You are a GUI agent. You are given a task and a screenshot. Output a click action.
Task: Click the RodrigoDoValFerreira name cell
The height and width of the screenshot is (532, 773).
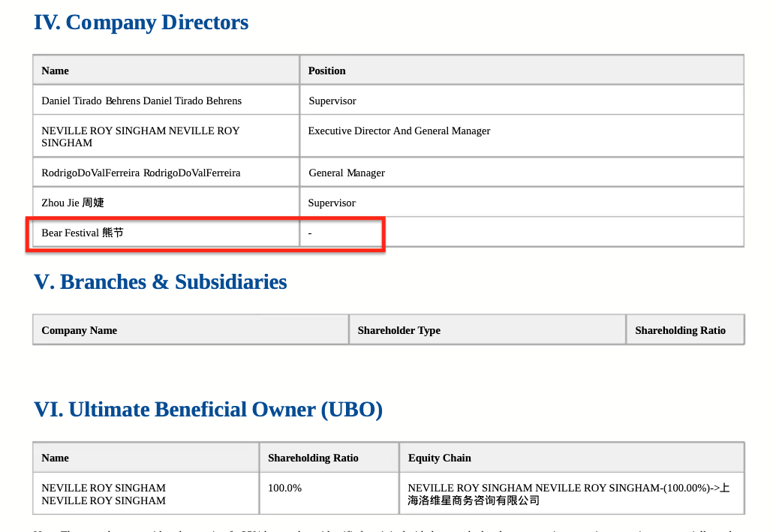click(140, 173)
